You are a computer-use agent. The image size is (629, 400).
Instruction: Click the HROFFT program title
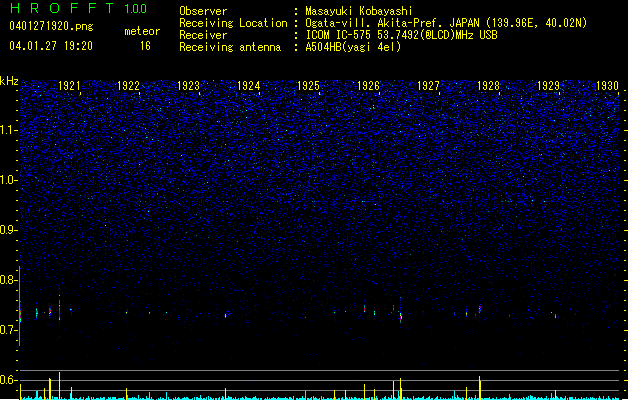62,8
